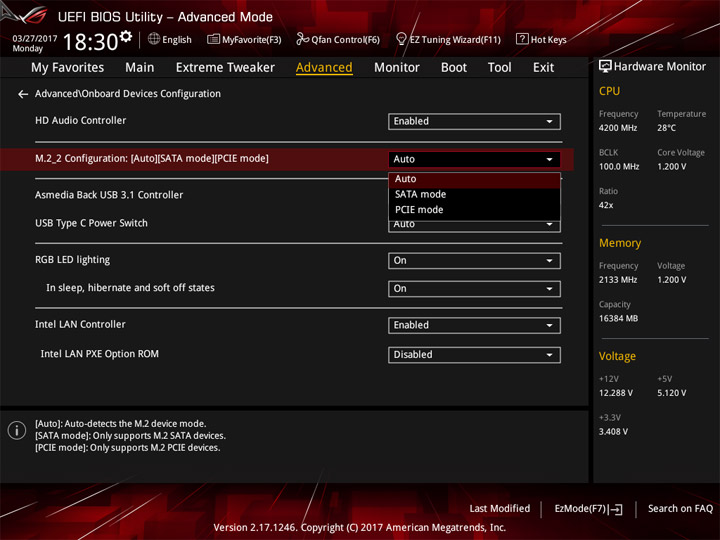The height and width of the screenshot is (540, 720).
Task: Click the clock settings gear icon
Action: 126,36
